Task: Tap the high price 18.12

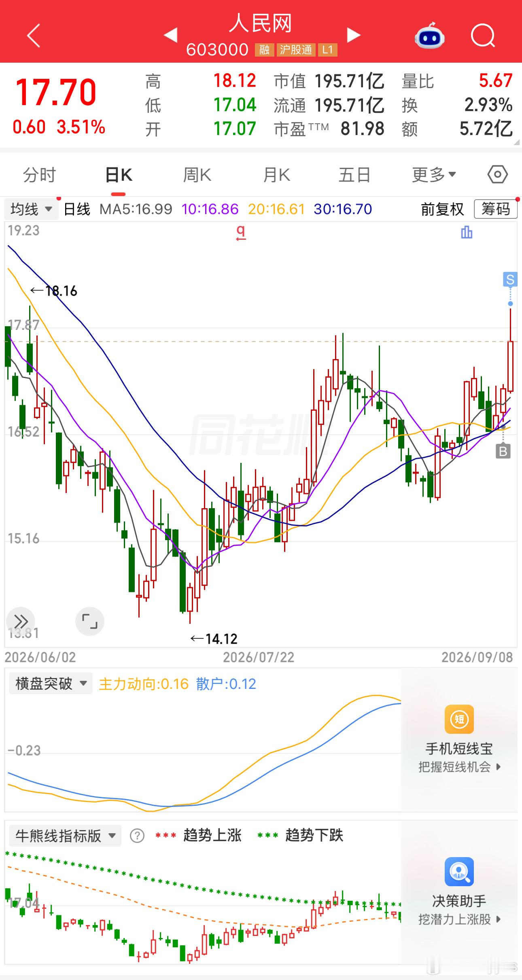Action: click(x=235, y=81)
